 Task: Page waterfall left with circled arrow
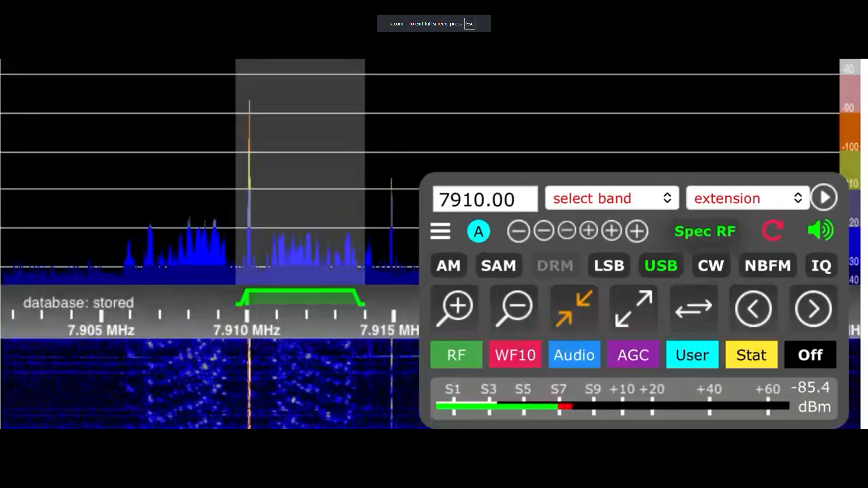(753, 308)
